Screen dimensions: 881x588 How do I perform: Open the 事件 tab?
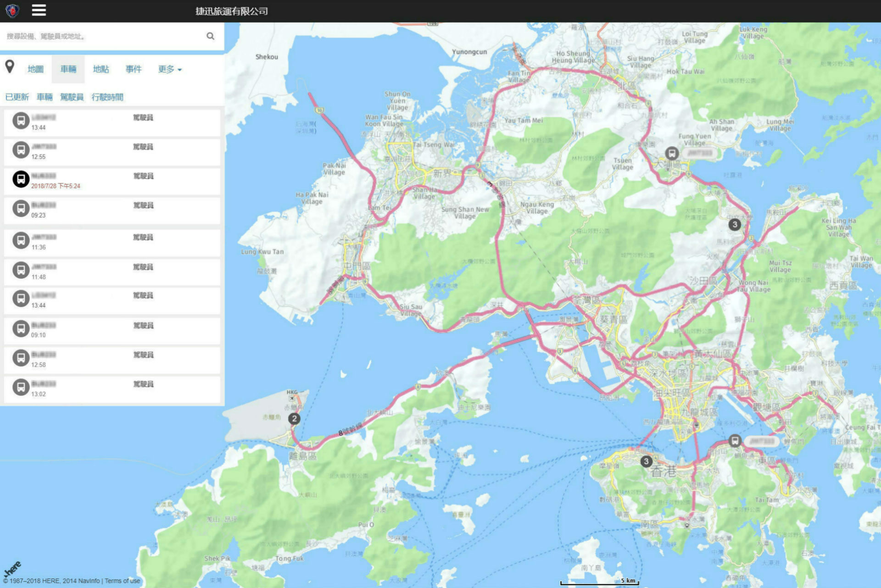134,69
